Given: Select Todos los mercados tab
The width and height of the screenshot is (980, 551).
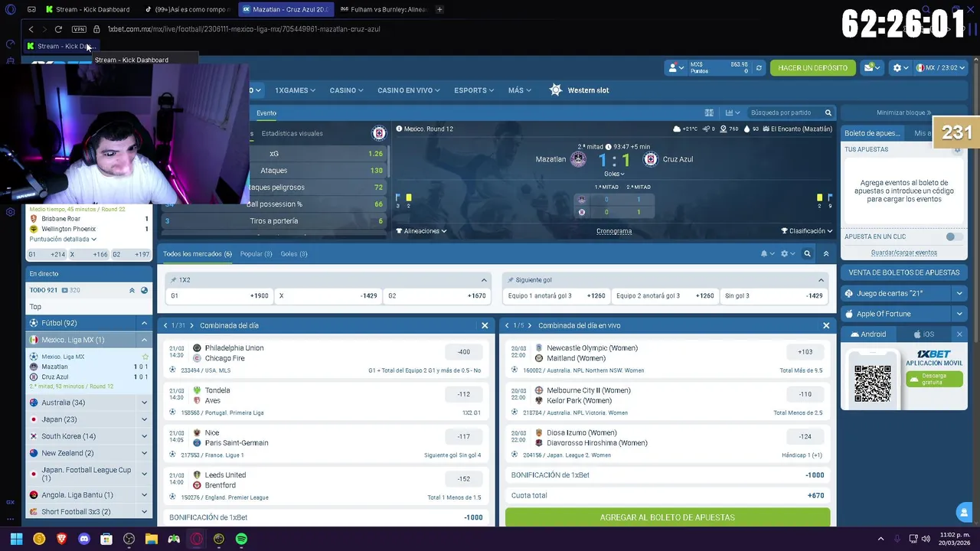Looking at the screenshot, I should click(197, 253).
